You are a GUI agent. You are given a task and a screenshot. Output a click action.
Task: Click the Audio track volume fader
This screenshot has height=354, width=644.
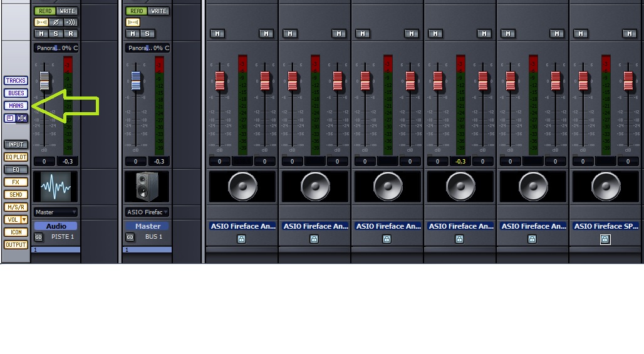44,81
